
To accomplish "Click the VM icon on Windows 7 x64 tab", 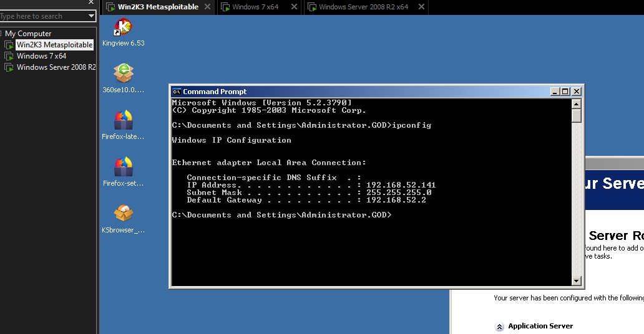I will point(225,7).
